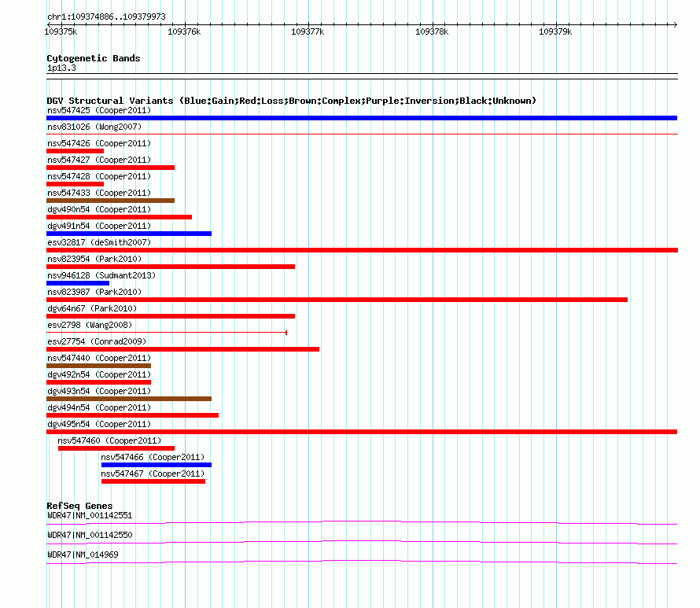Click the nsv547425 (Cooper2011) blue gain bar

[362, 118]
